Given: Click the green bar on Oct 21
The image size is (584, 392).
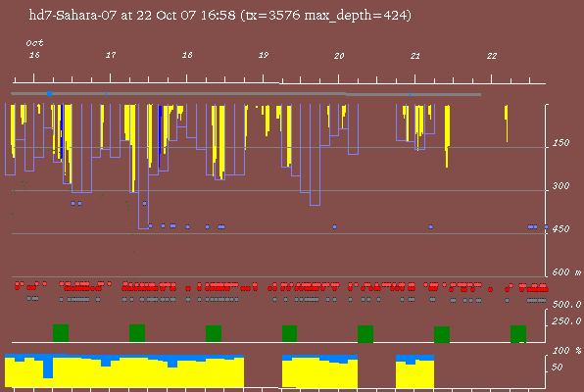Looking at the screenshot, I should point(442,334).
